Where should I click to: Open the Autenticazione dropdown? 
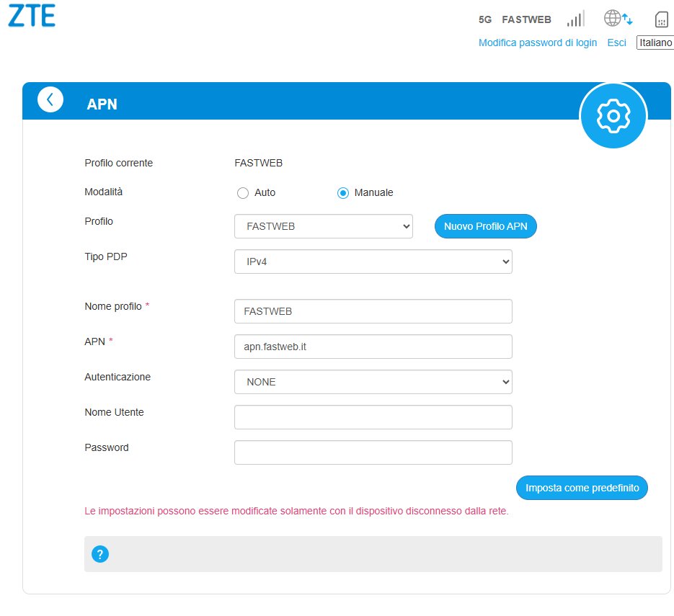tap(373, 382)
